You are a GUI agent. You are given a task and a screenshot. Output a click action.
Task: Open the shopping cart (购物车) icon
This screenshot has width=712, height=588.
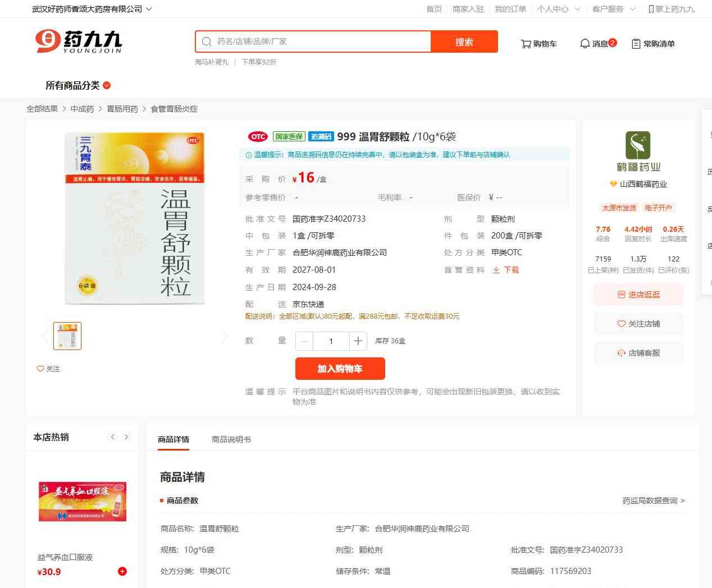pos(526,44)
